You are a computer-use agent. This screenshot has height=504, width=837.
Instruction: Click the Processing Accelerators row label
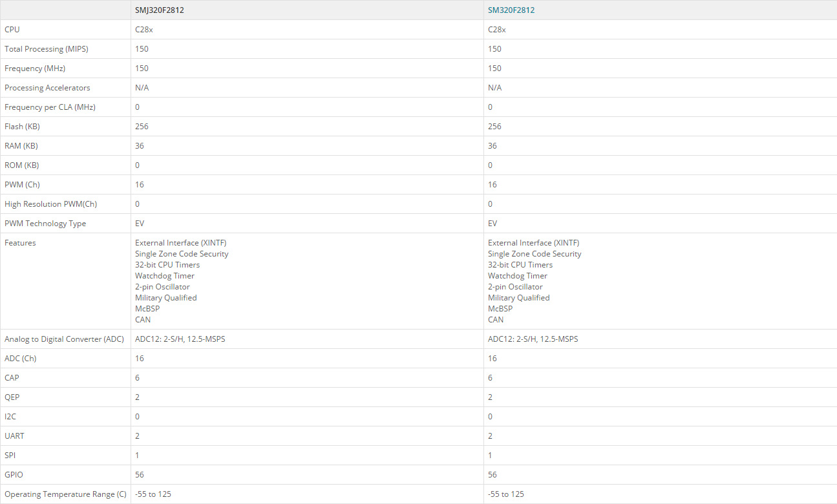[x=47, y=88]
